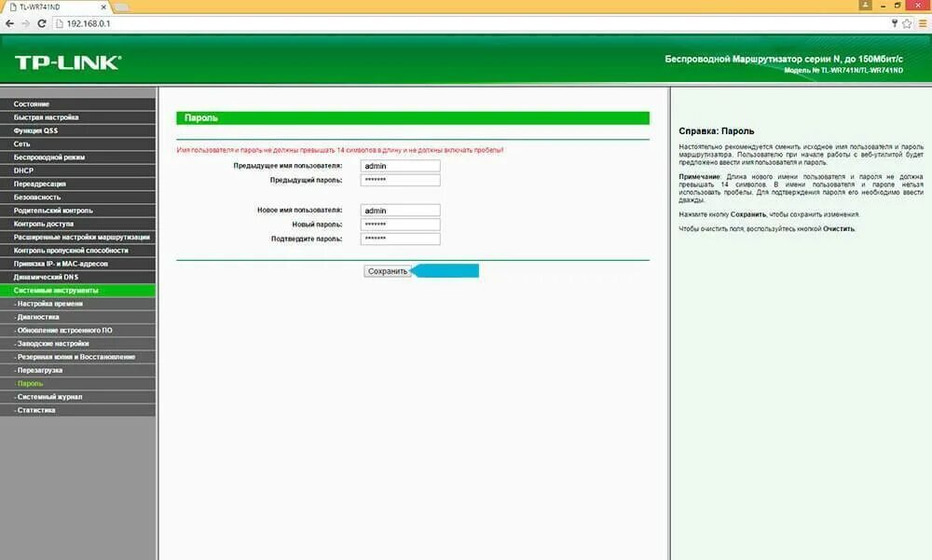Open Настройка времени submenu
Screen dimensions: 932x560
coord(78,304)
